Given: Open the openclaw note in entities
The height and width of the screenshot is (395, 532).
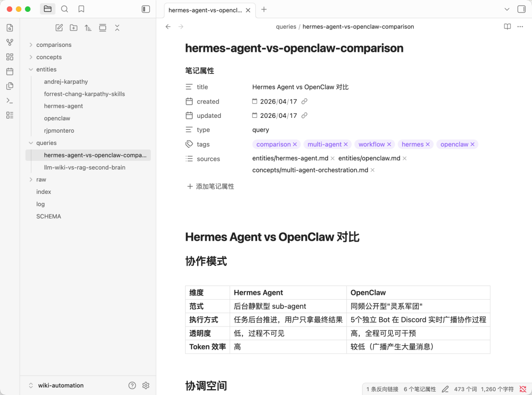Looking at the screenshot, I should point(57,118).
